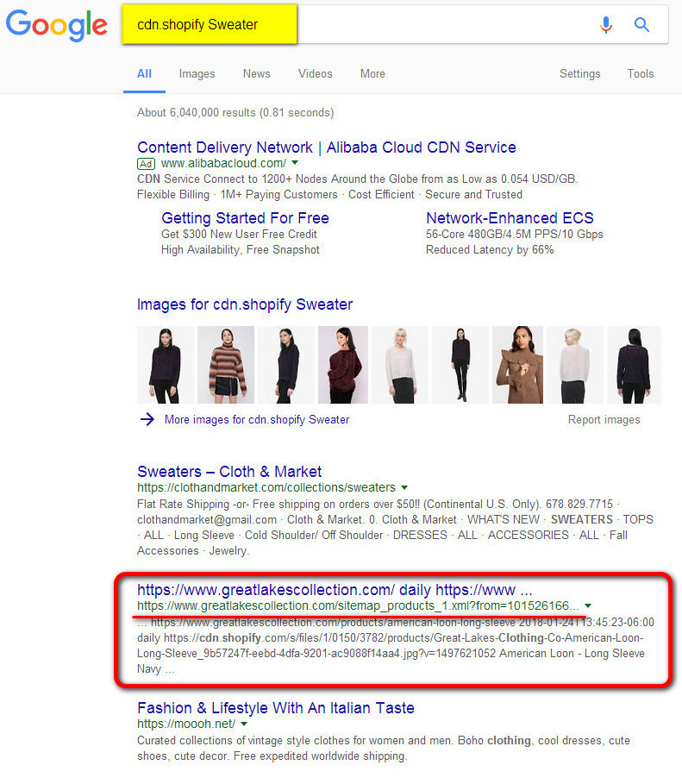Screen dimensions: 682x784
Task: Click the Google logo
Action: pos(57,26)
